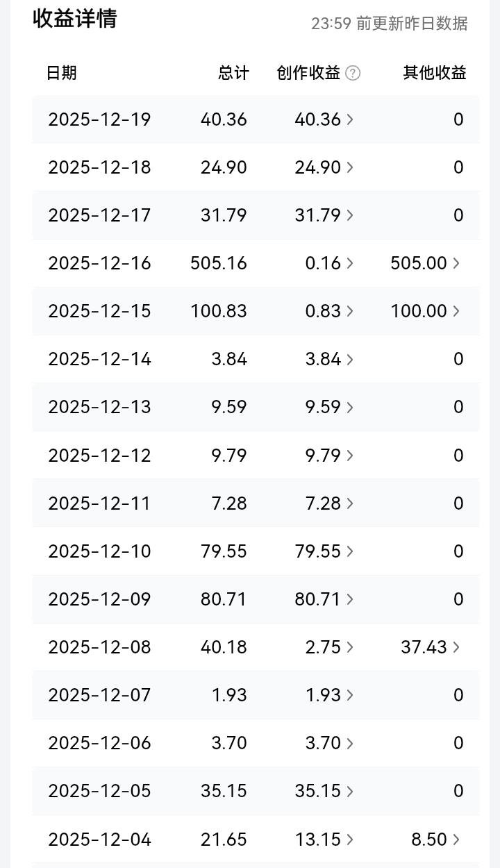Expand 创作收益 details for 2025-12-19

coord(324,119)
